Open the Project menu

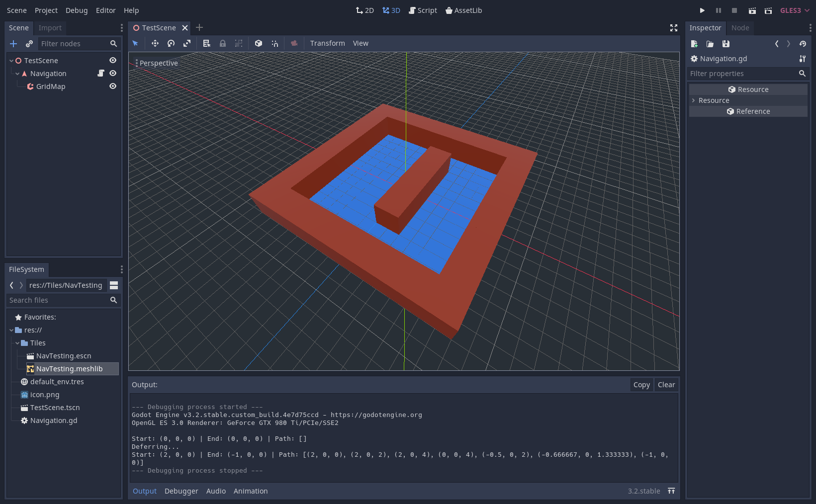point(46,10)
